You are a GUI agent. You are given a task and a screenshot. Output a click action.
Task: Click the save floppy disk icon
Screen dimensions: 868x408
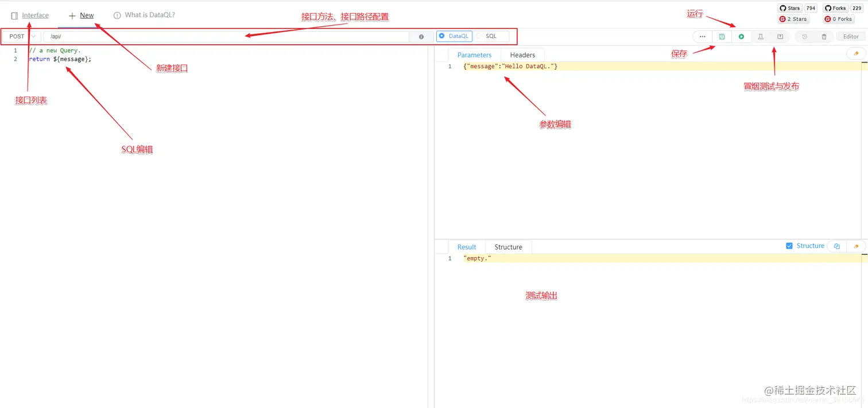722,37
